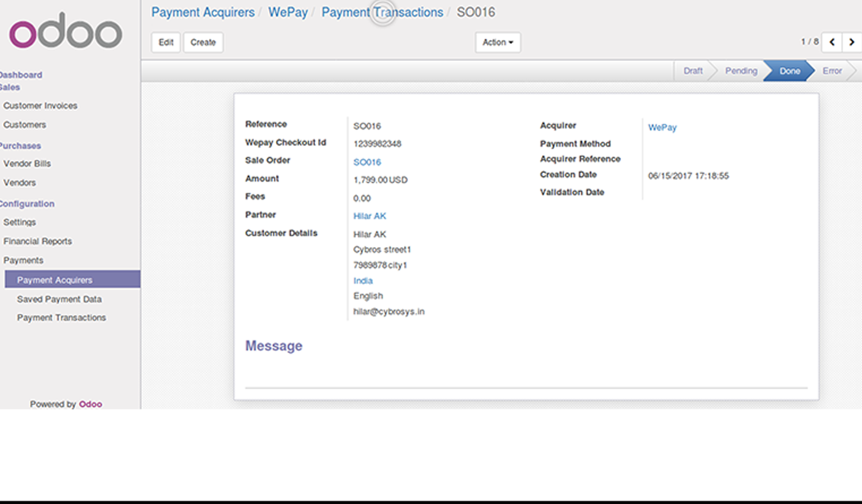Open Payment Acquirers breadcrumb

pos(203,12)
